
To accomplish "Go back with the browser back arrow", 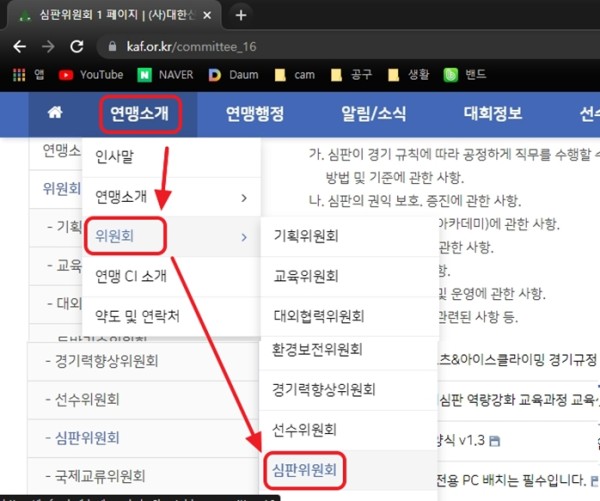I will 20,47.
